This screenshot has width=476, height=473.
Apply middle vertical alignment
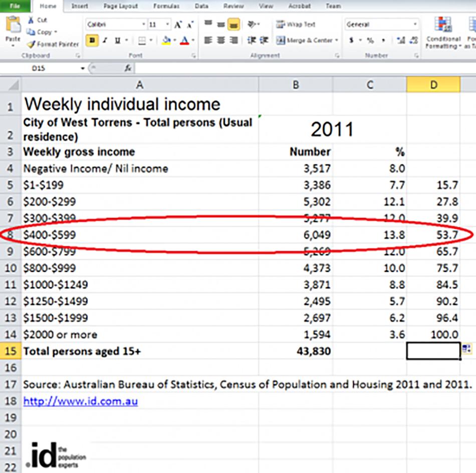(220, 24)
